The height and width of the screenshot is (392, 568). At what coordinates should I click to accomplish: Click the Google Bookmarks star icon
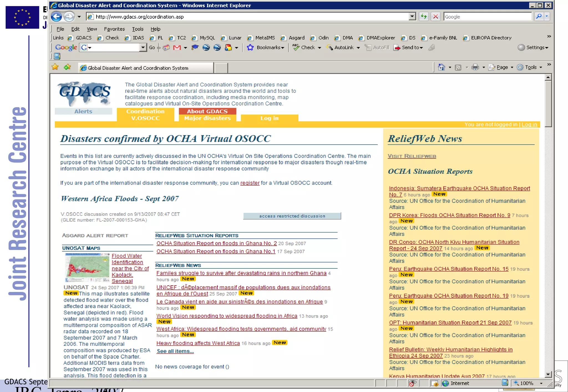250,48
